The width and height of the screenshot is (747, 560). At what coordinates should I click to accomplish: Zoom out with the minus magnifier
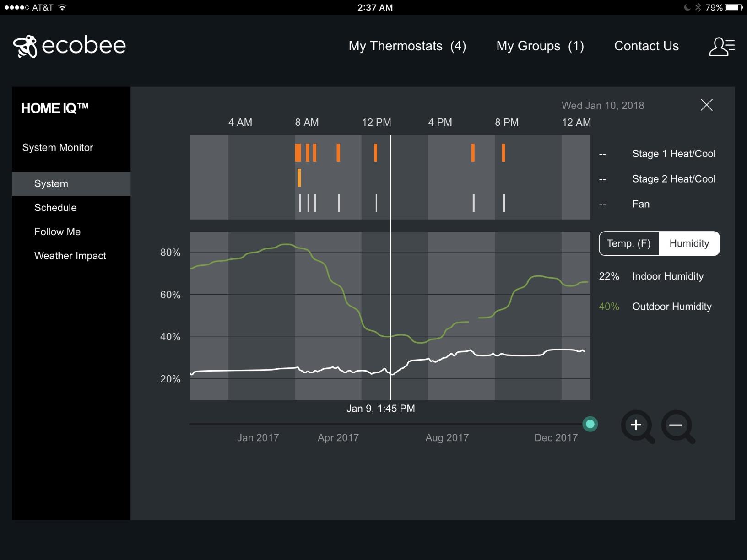[x=677, y=426]
